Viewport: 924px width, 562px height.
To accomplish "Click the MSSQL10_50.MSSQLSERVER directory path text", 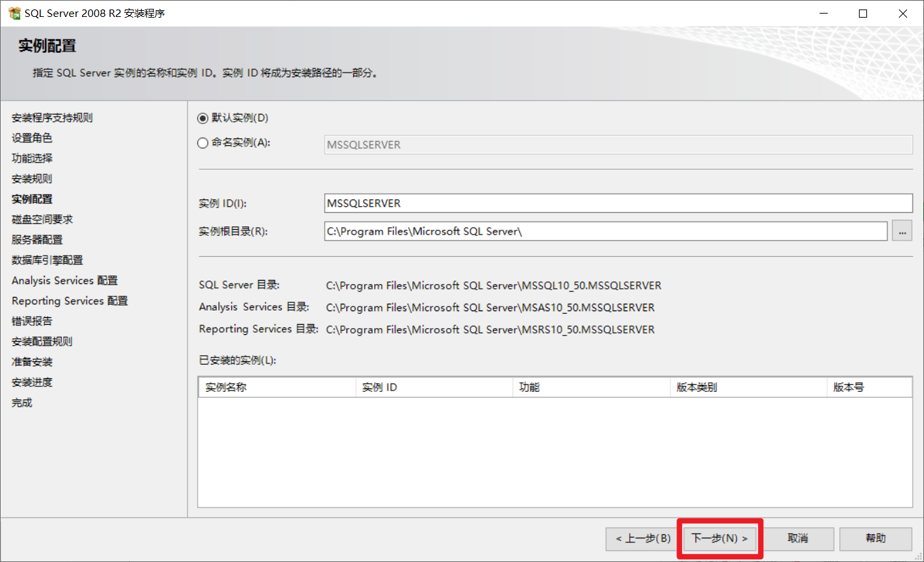I will click(494, 285).
